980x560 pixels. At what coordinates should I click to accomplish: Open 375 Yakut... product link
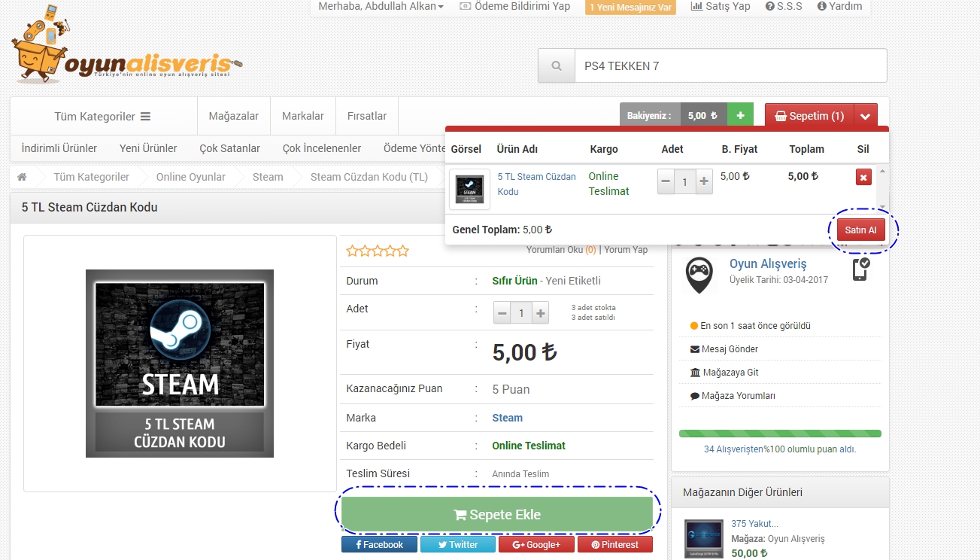point(754,524)
